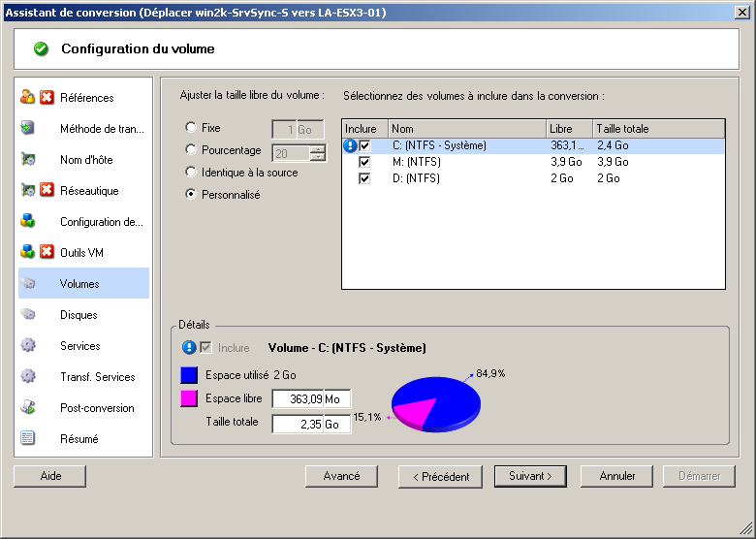Screen dimensions: 756x539
Task: Open the Nom d'hôte step
Action: point(84,159)
